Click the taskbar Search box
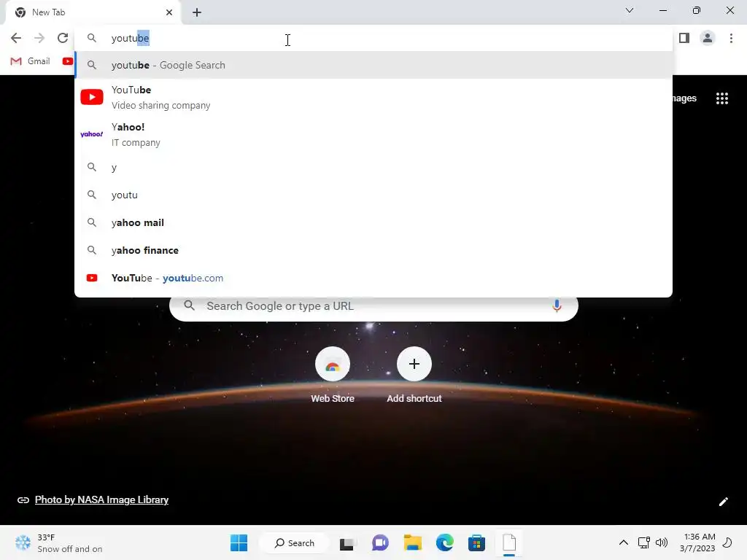 [294, 542]
